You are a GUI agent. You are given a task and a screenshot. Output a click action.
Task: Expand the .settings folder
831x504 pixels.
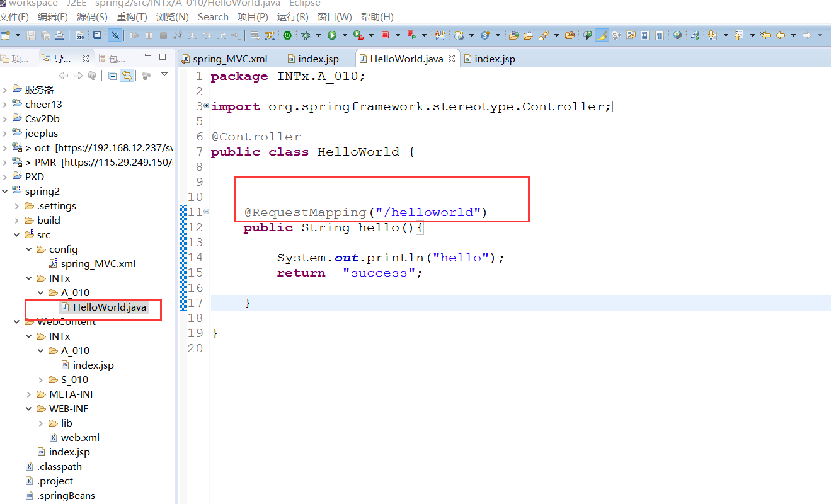[x=17, y=205]
